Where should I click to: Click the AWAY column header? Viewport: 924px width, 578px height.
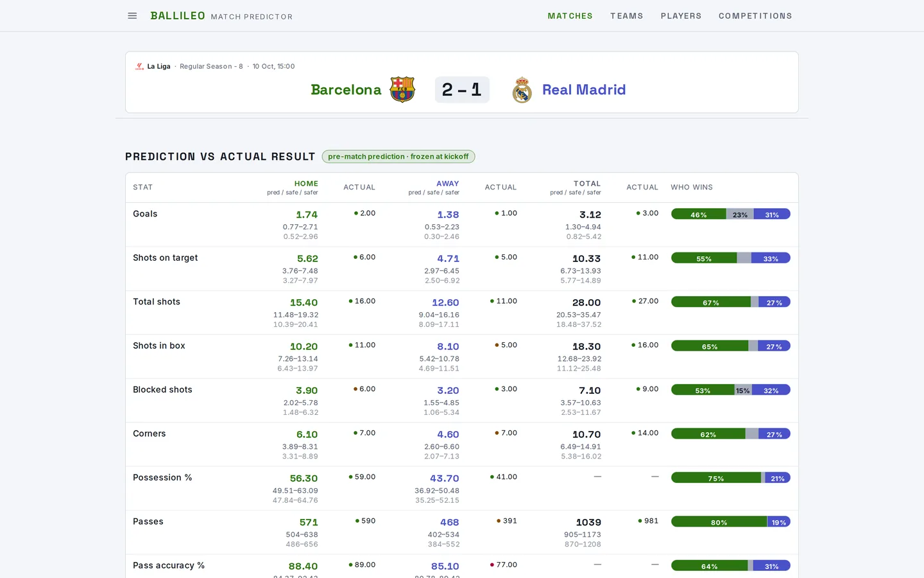coord(447,184)
